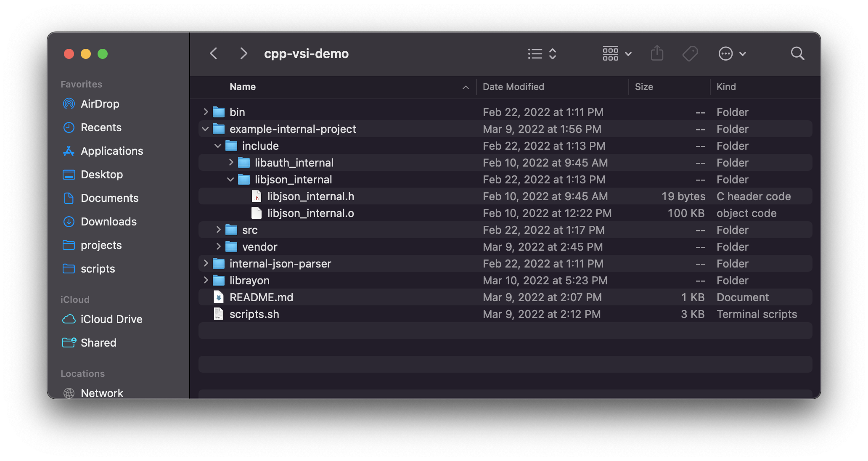Viewport: 868px width, 461px height.
Task: Click the green zoom window button
Action: [x=103, y=54]
